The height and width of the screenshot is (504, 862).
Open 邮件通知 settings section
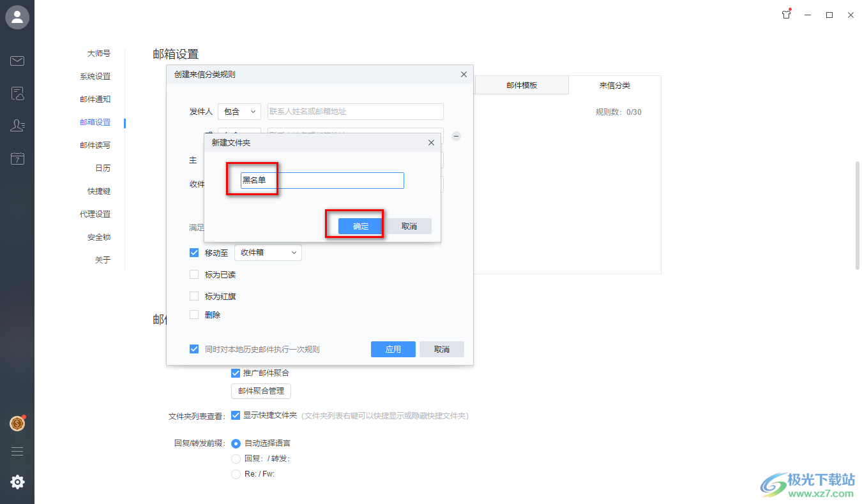pos(95,100)
